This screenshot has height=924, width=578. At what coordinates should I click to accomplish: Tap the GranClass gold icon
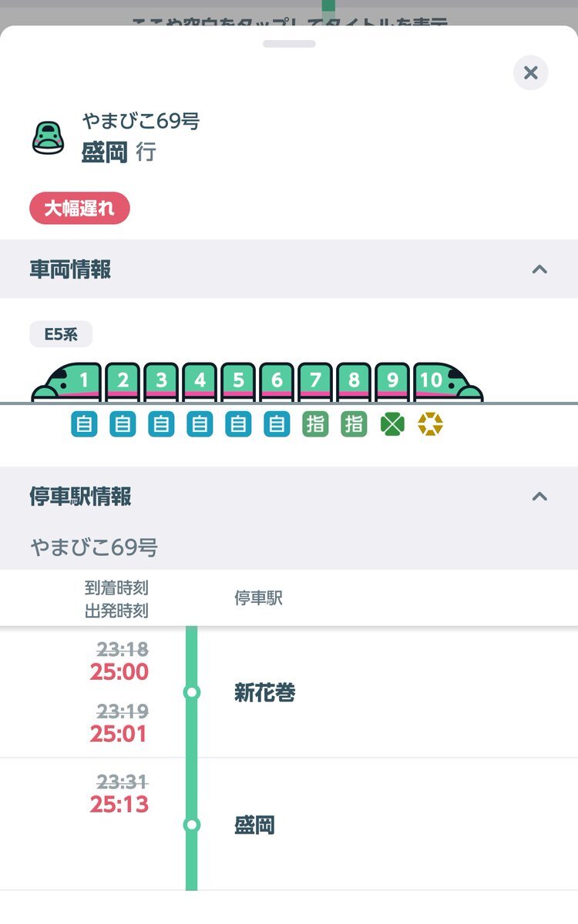coord(431,424)
